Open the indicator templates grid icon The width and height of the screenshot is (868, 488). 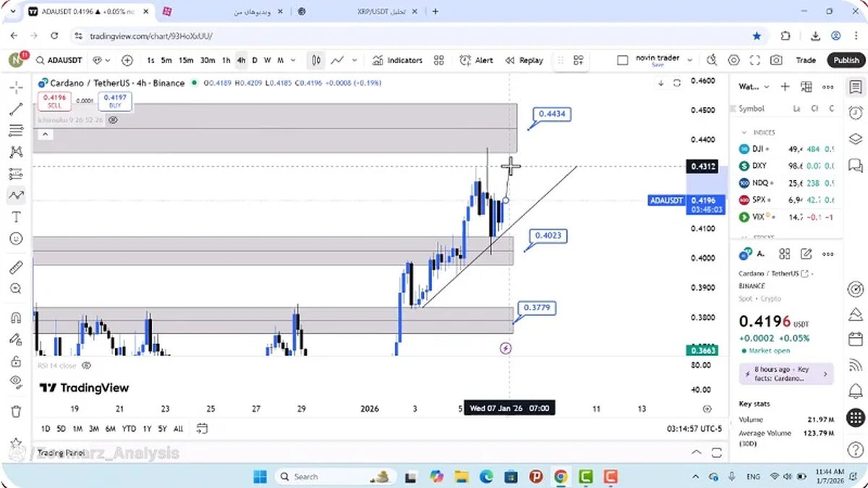click(x=438, y=60)
